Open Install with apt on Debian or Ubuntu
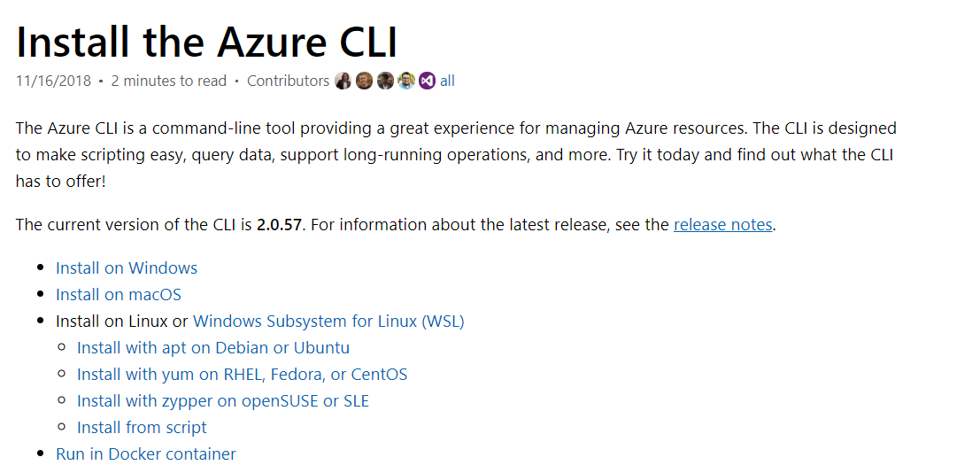980x465 pixels. point(213,347)
